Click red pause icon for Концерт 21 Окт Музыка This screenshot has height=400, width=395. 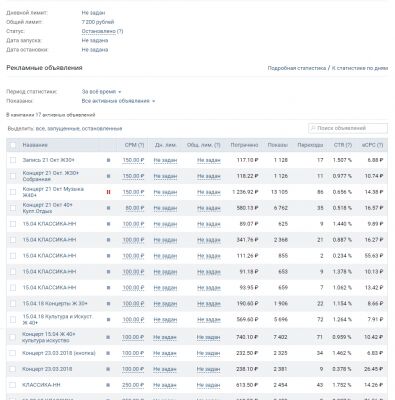coord(108,192)
